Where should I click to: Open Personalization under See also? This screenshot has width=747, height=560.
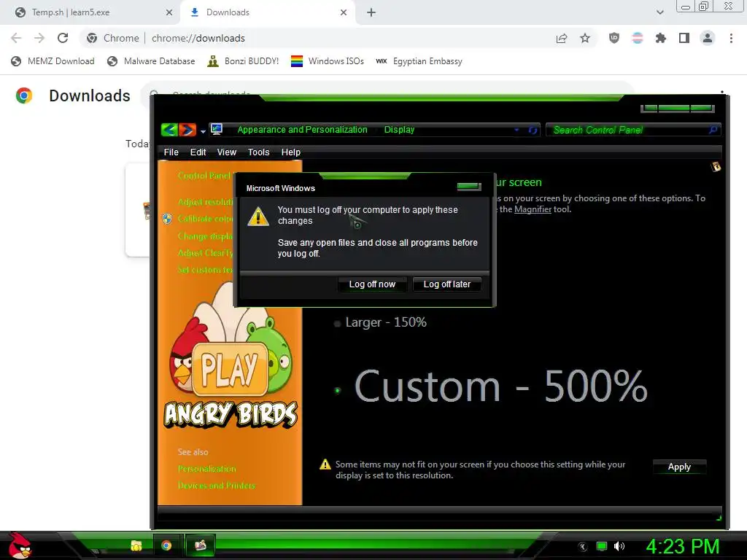pyautogui.click(x=206, y=469)
